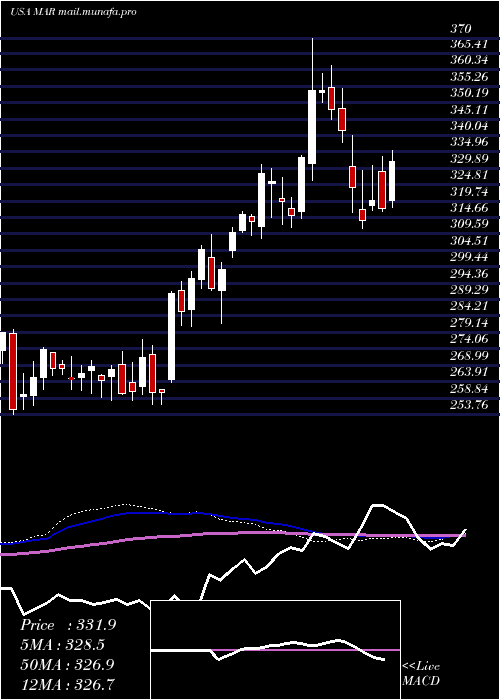This screenshot has height=700, width=500.
Task: Click the Live MACD inset chart box
Action: 275,650
